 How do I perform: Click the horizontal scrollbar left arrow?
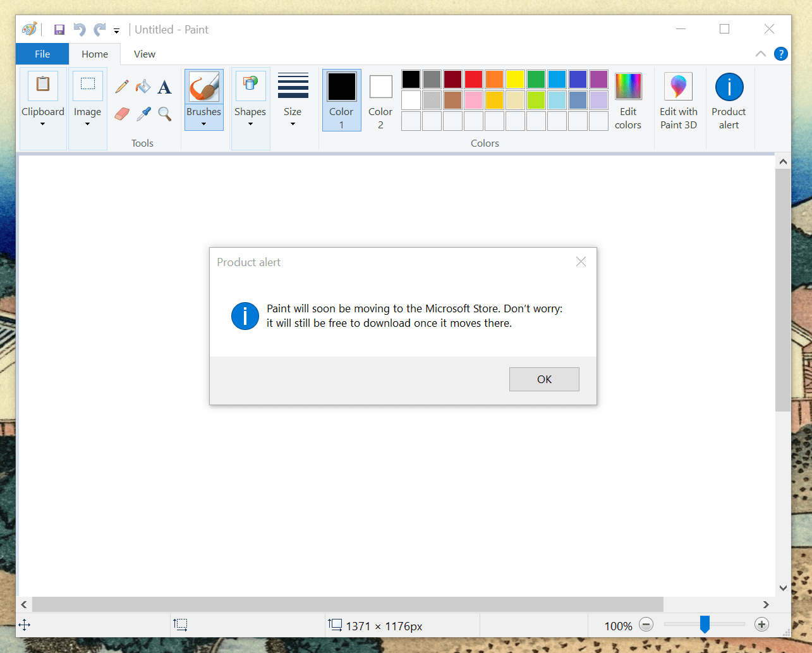pos(24,604)
